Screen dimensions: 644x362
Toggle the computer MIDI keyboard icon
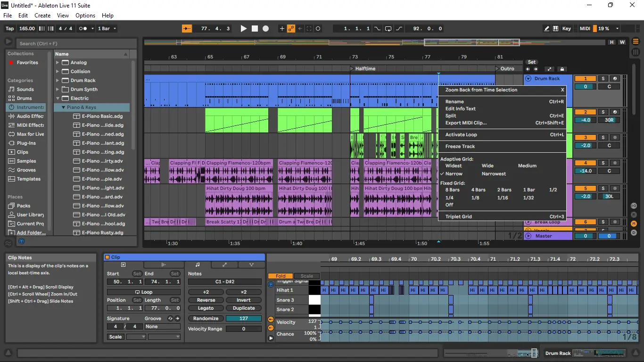coord(555,29)
